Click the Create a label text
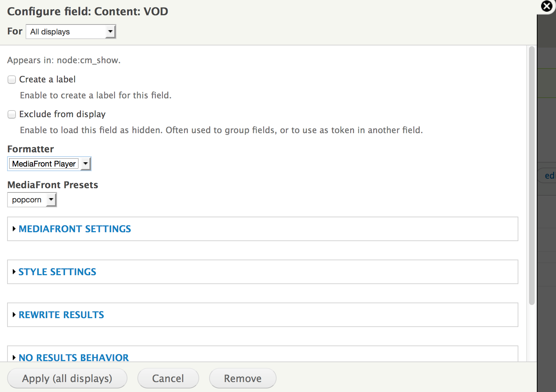Image resolution: width=556 pixels, height=392 pixels. point(48,80)
